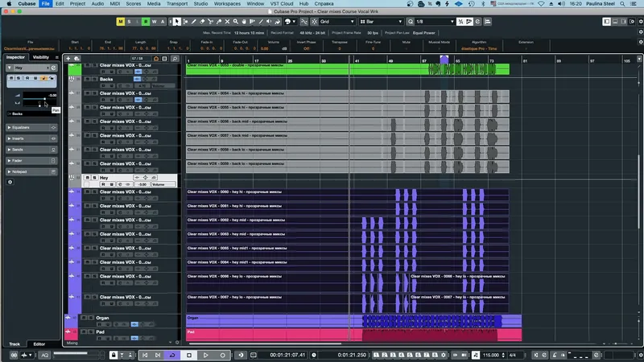Viewport: 644px width, 362px height.
Task: Click the tempo field showing 115.000
Action: coord(491,355)
